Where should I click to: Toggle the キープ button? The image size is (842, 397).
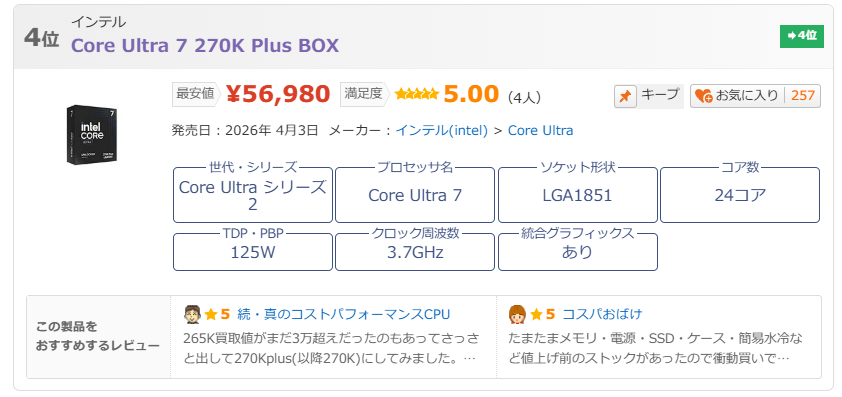click(x=649, y=97)
